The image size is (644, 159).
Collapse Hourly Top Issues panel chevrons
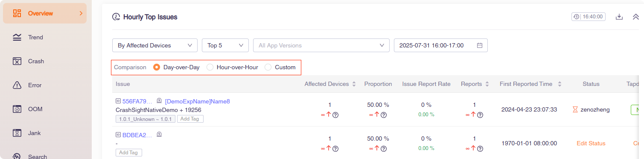click(x=635, y=17)
